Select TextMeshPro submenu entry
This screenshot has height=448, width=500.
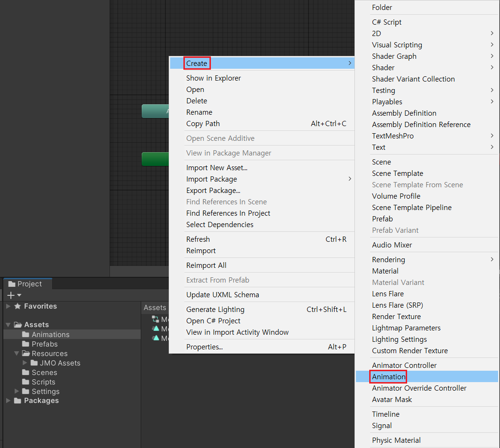pyautogui.click(x=427, y=136)
